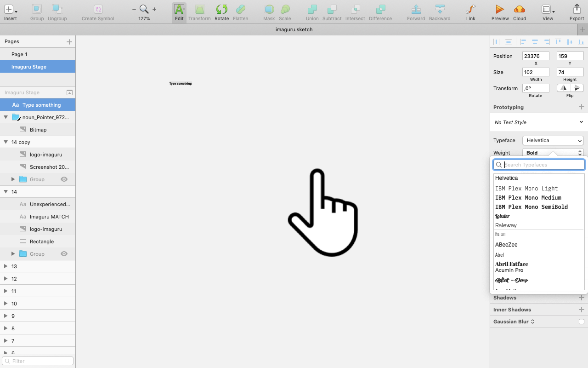Collapse the noun_Pointer layer group
This screenshot has width=588, height=368.
6,117
